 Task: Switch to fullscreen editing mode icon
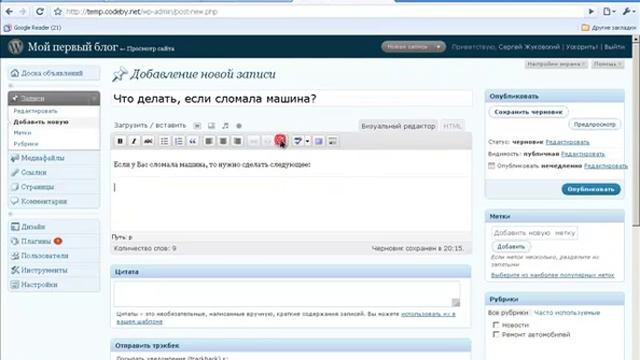coord(319,141)
